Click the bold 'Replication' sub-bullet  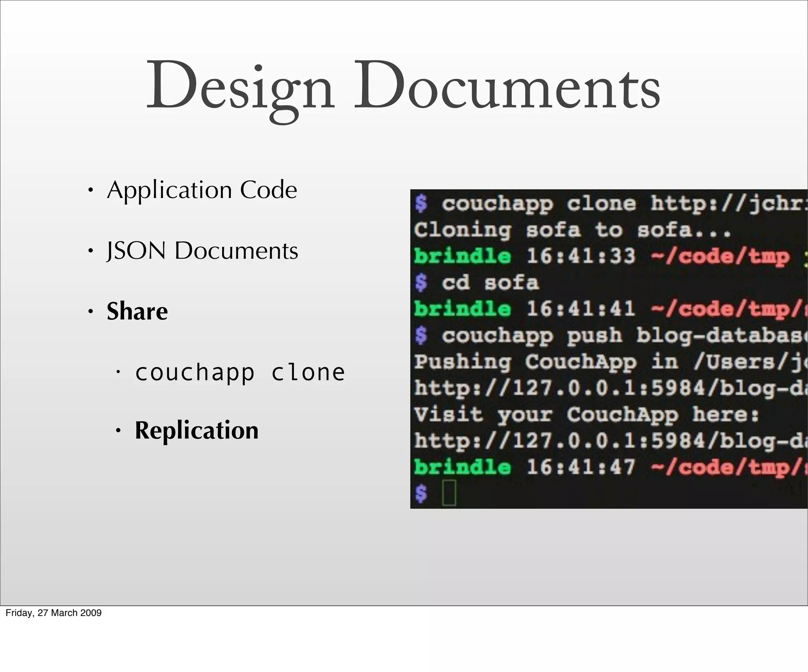197,430
